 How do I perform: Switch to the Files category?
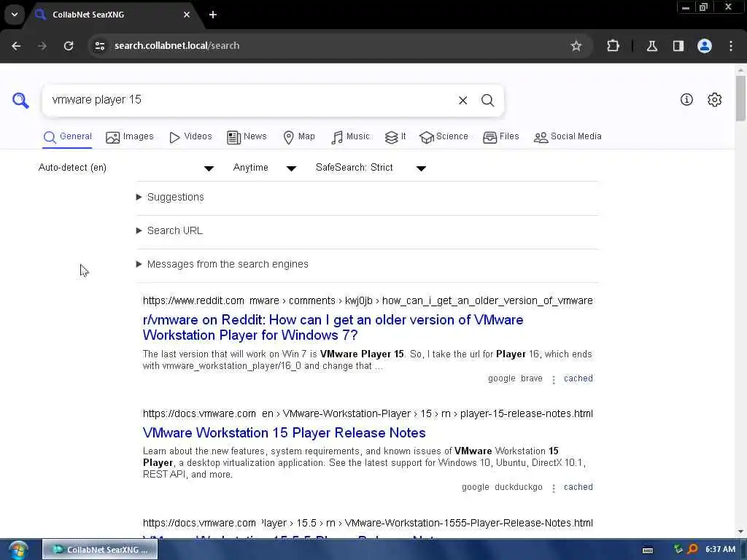point(500,136)
